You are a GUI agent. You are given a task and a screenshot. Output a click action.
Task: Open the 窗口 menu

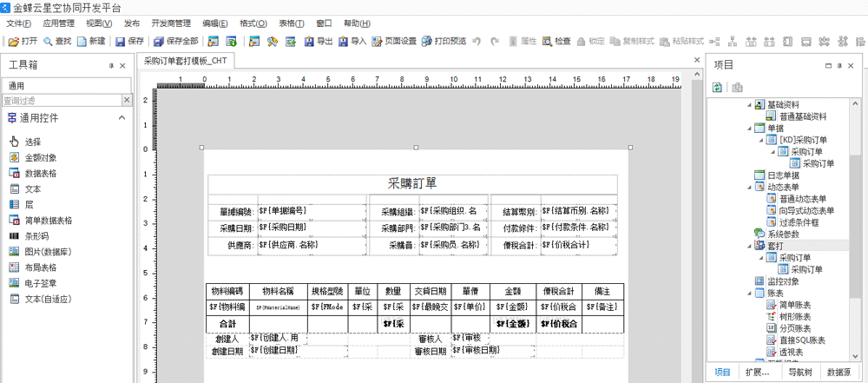pos(325,23)
